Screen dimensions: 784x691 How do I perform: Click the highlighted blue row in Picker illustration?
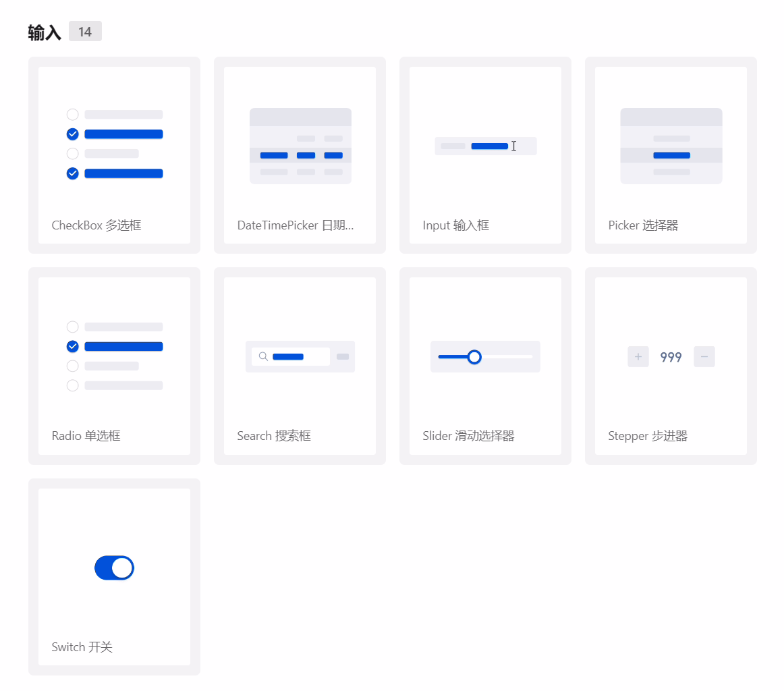(x=671, y=155)
